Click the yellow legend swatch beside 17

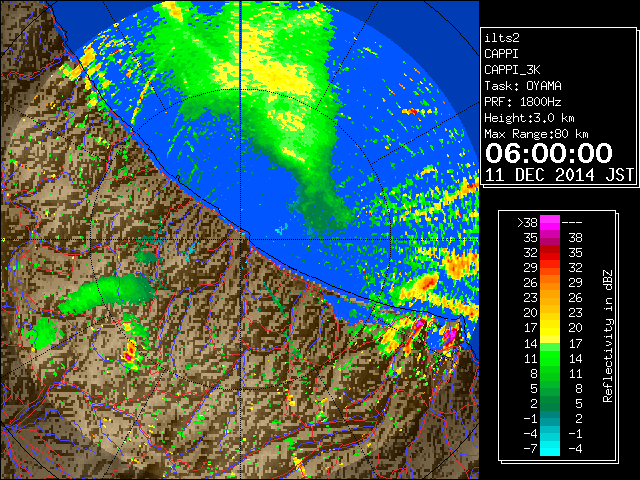pyautogui.click(x=550, y=328)
